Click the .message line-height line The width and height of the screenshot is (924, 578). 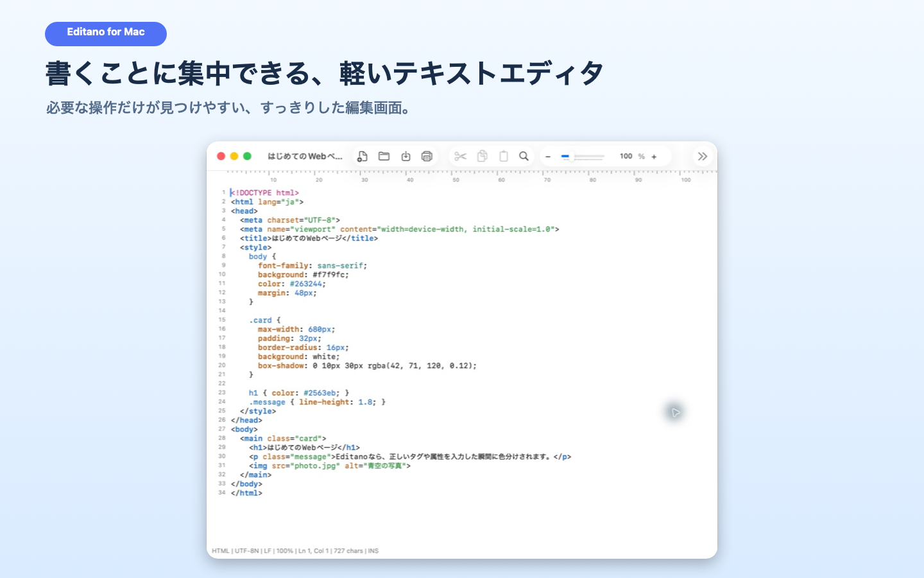(x=318, y=402)
